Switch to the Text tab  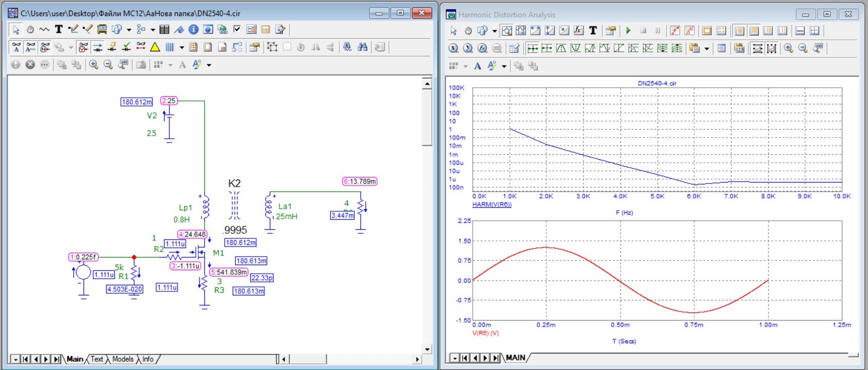pos(97,359)
